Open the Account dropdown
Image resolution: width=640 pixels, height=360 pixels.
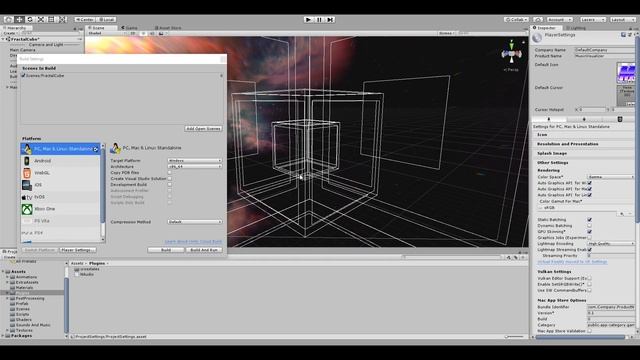(x=560, y=19)
